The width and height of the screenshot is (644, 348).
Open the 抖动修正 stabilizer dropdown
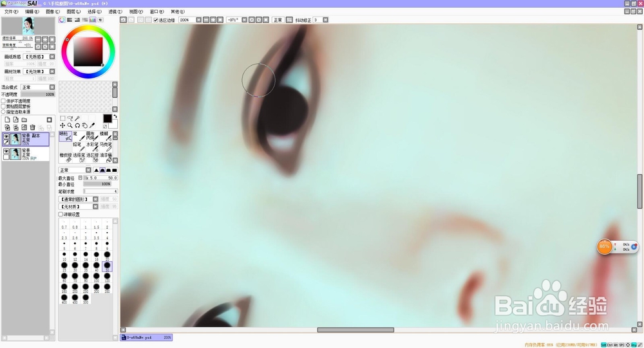click(325, 20)
